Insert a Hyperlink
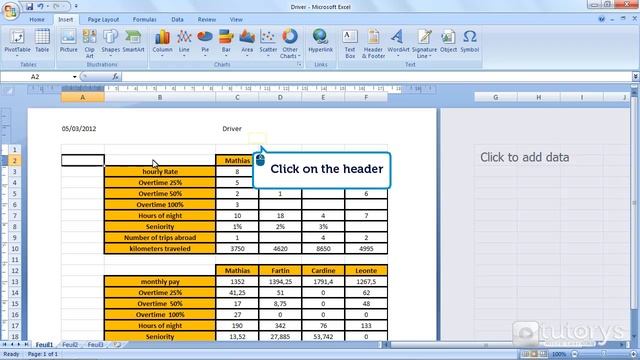Viewport: 640px width, 360px height. tap(320, 41)
